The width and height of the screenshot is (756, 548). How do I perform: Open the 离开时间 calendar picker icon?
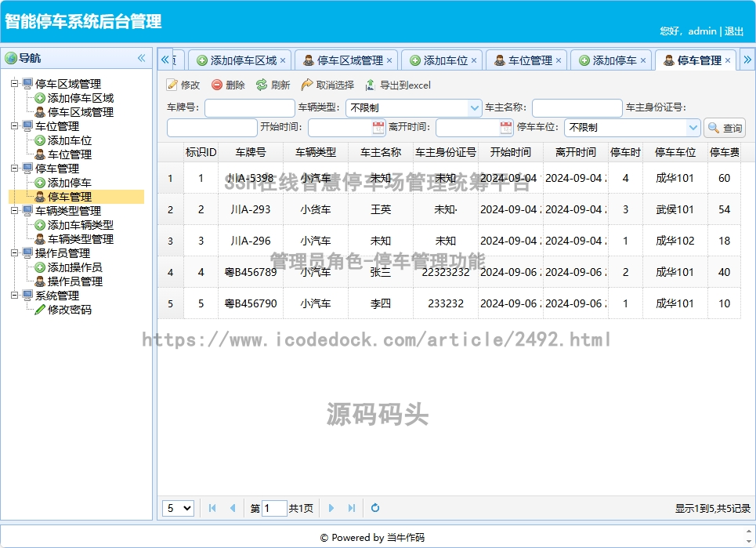point(506,127)
